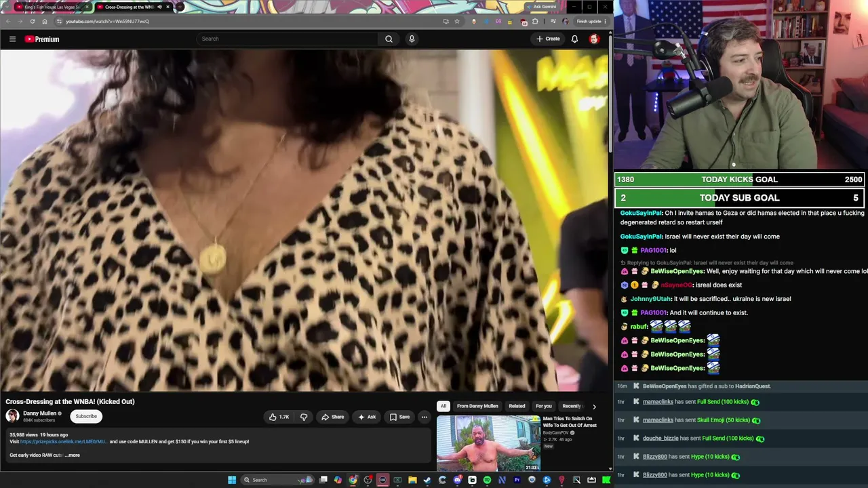Select the All filter chip
868x488 pixels.
(x=443, y=407)
